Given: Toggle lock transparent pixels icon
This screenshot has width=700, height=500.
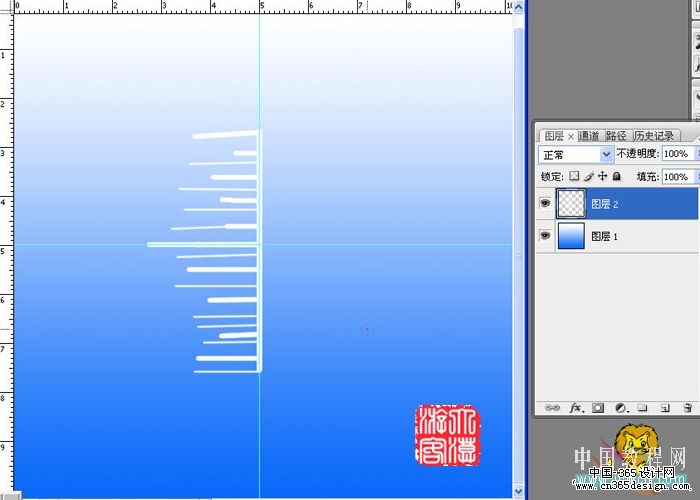Looking at the screenshot, I should tap(575, 176).
